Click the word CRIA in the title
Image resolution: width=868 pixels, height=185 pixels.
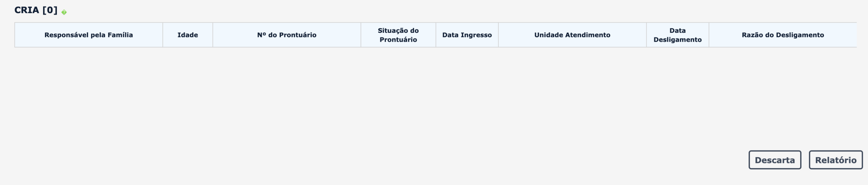27,10
